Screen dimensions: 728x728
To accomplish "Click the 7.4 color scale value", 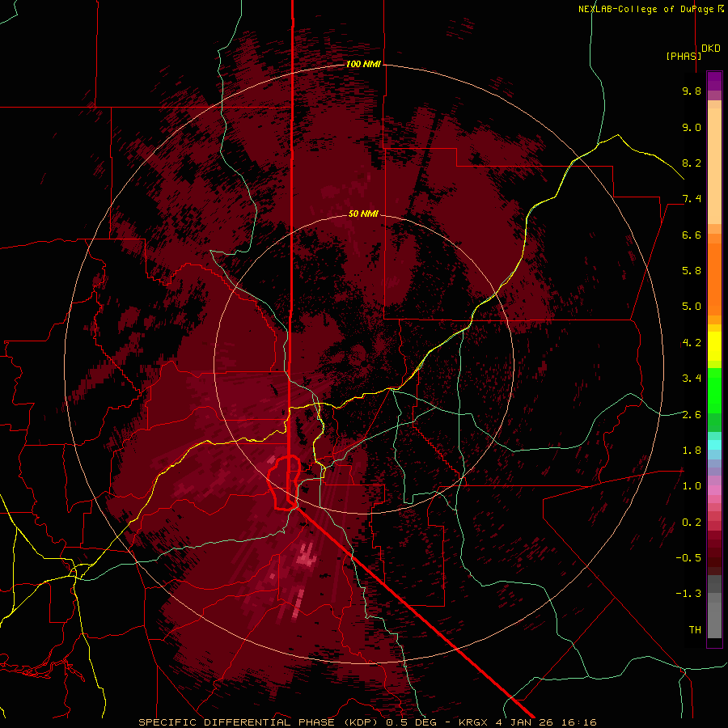I will pos(692,199).
